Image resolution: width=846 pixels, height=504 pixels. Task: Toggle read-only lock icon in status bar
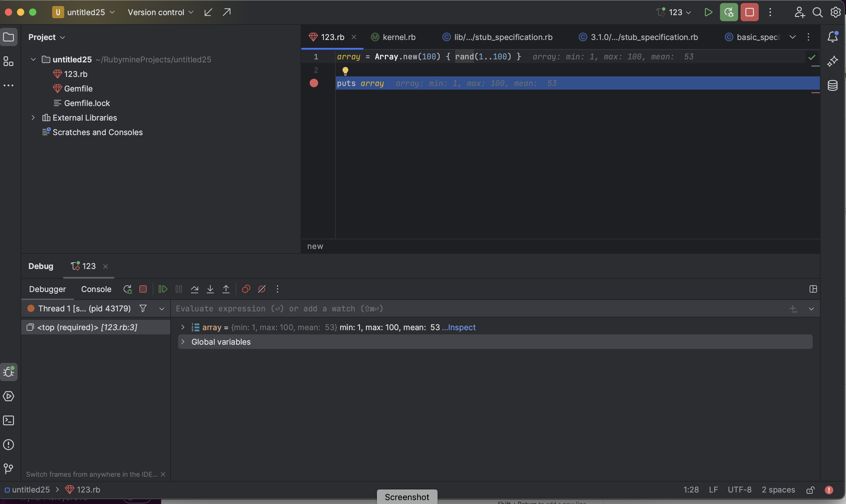(810, 490)
